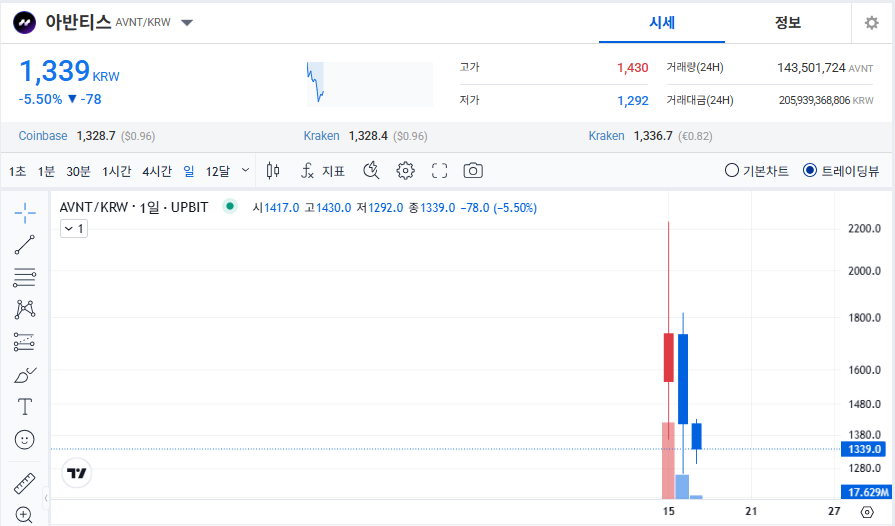Select the crosshair cursor tool
Image resolution: width=895 pixels, height=526 pixels.
[25, 213]
